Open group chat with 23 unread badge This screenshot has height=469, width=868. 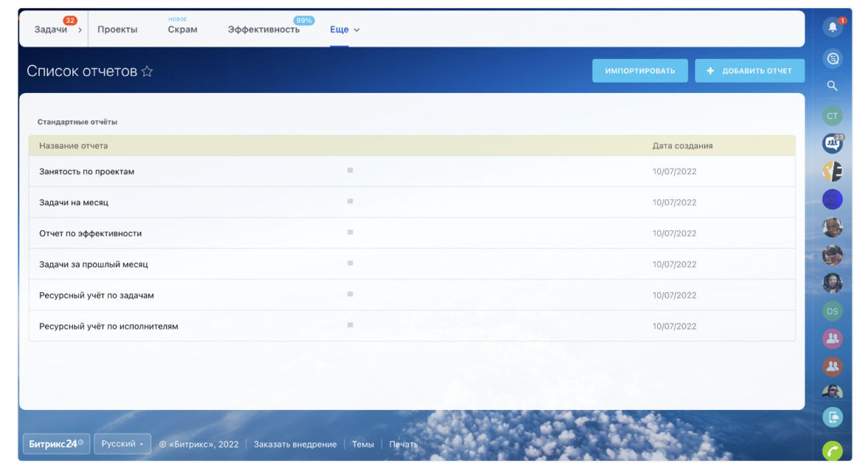(x=832, y=143)
